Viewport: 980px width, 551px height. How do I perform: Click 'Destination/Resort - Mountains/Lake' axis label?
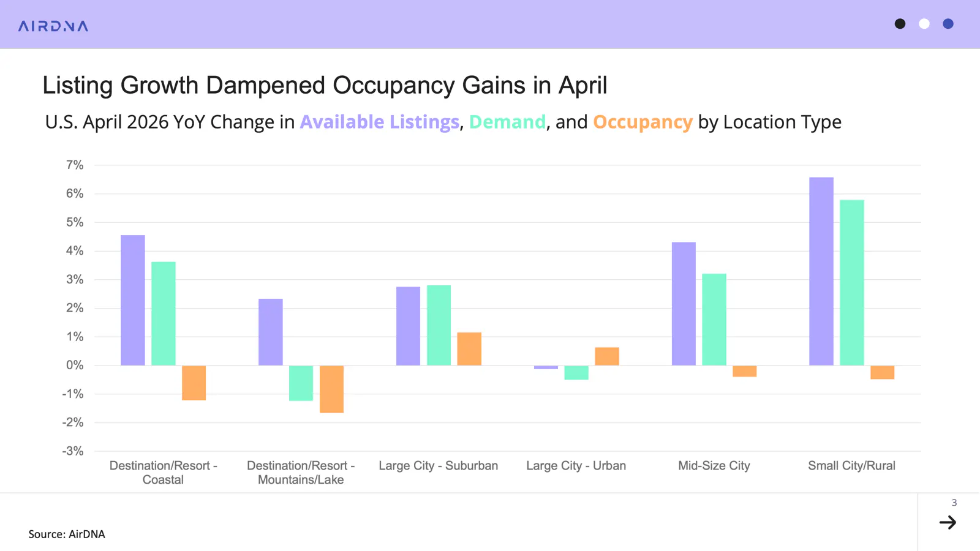coord(301,473)
